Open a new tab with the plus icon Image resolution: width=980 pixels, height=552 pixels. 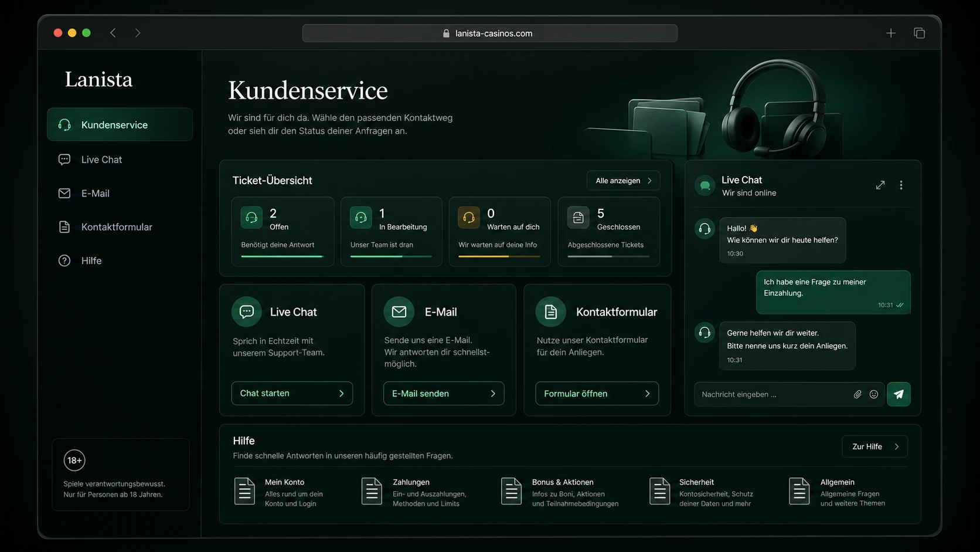click(x=891, y=33)
